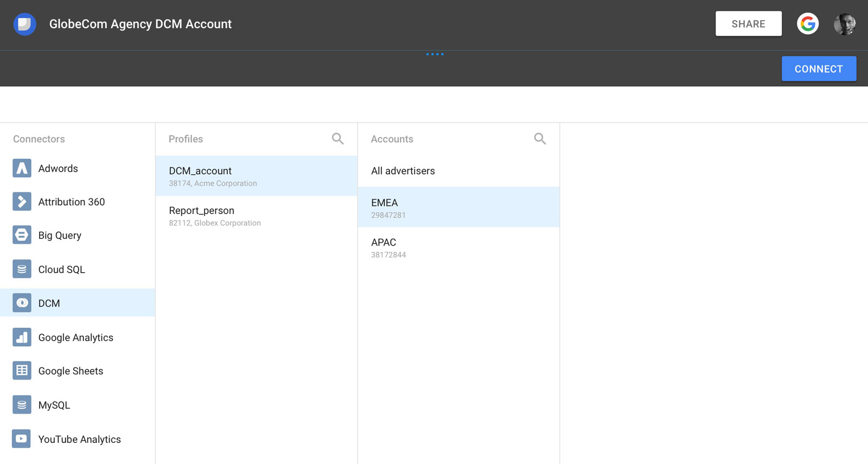Click the Connectors column header

pos(39,139)
